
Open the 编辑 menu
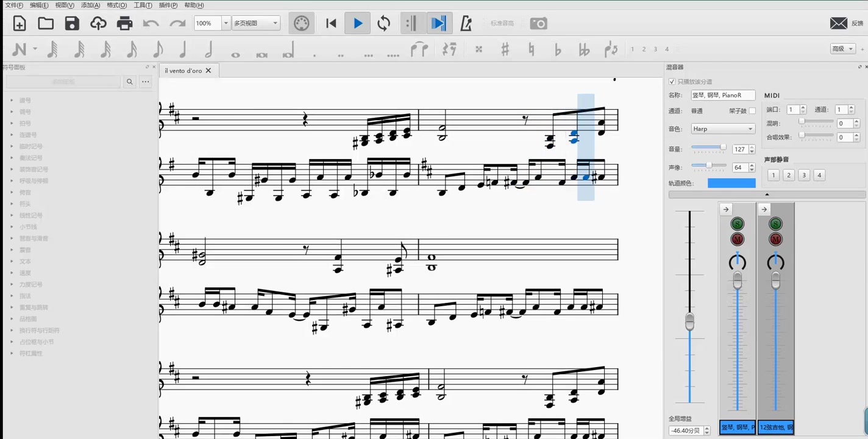click(39, 5)
